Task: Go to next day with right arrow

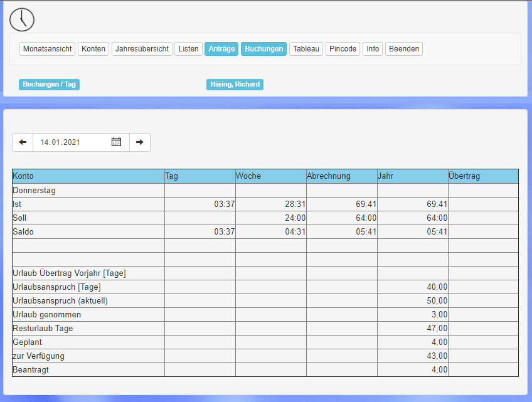Action: tap(140, 142)
